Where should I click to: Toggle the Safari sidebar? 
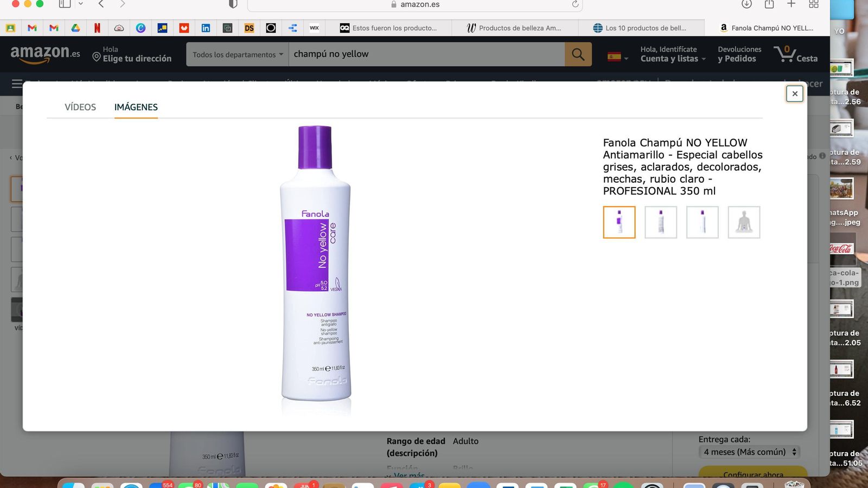[x=65, y=4]
